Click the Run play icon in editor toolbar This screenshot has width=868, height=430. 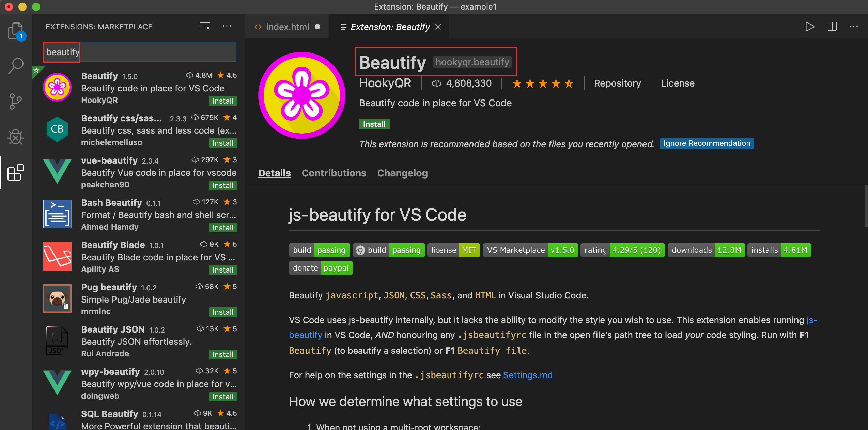(x=810, y=27)
